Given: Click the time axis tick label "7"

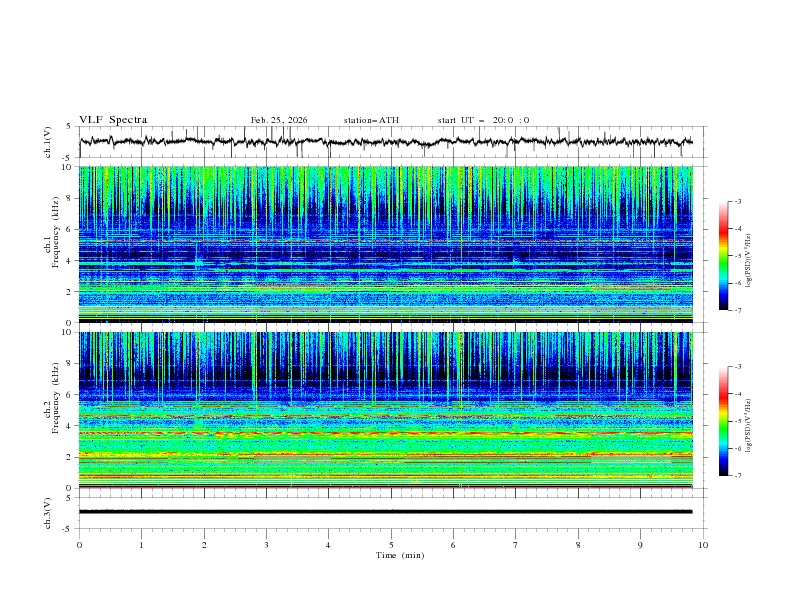Looking at the screenshot, I should pos(516,545).
